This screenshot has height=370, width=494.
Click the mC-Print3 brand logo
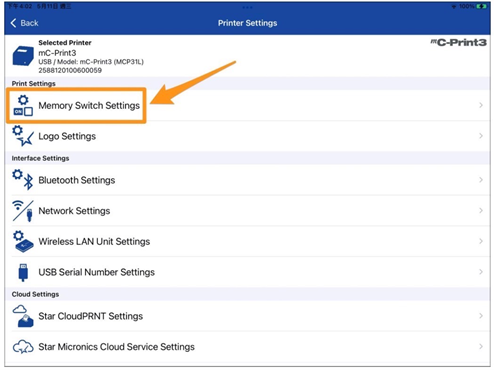pos(458,42)
